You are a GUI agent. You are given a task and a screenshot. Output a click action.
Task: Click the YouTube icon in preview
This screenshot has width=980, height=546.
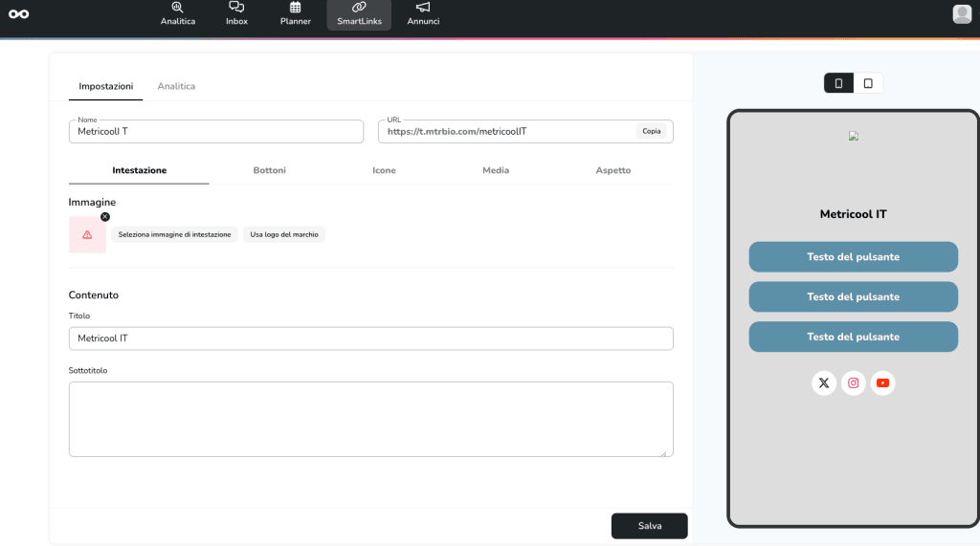click(x=882, y=383)
